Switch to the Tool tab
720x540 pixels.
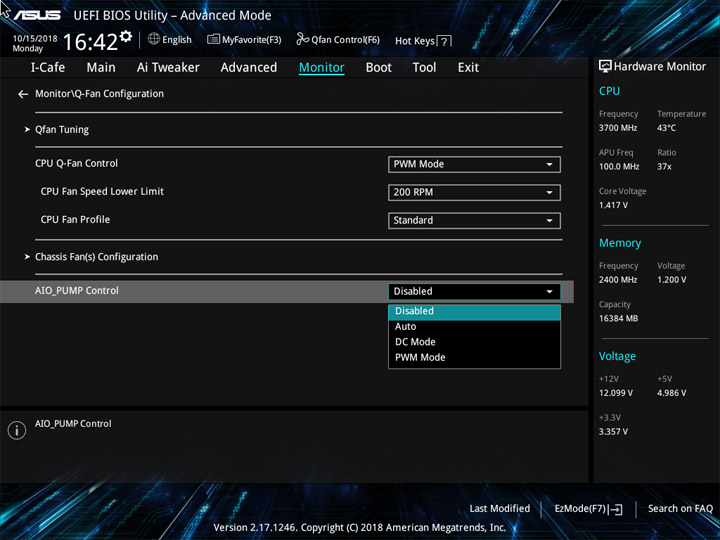(x=424, y=68)
